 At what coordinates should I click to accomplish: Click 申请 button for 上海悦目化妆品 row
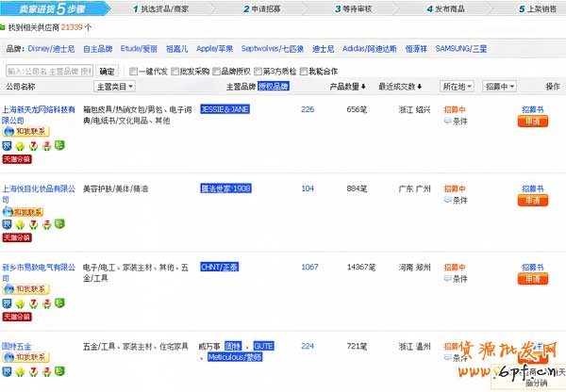coord(532,200)
